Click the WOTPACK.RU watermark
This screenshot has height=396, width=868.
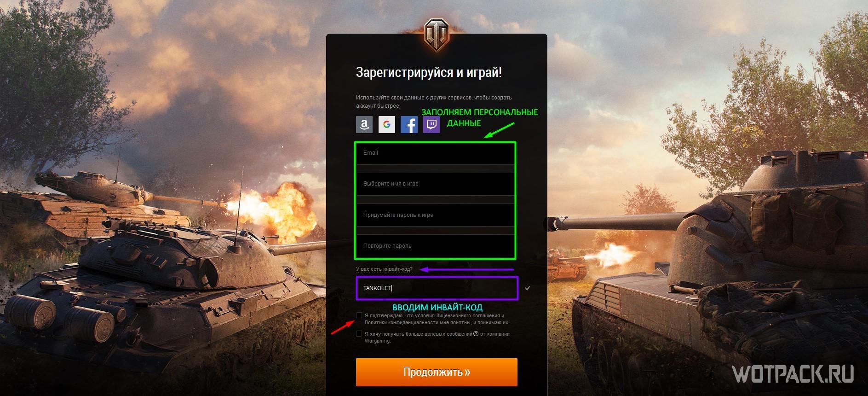click(793, 374)
